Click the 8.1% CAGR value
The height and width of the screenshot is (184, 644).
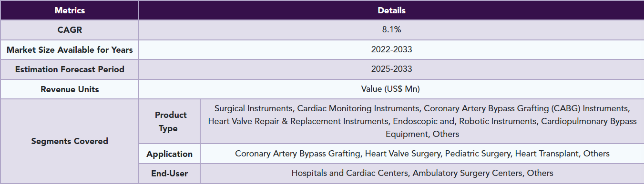pyautogui.click(x=391, y=30)
